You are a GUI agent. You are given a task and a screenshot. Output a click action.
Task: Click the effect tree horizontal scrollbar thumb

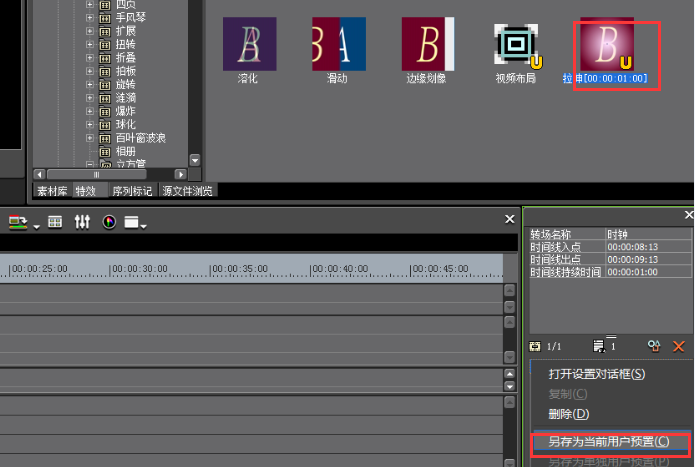tap(97, 175)
